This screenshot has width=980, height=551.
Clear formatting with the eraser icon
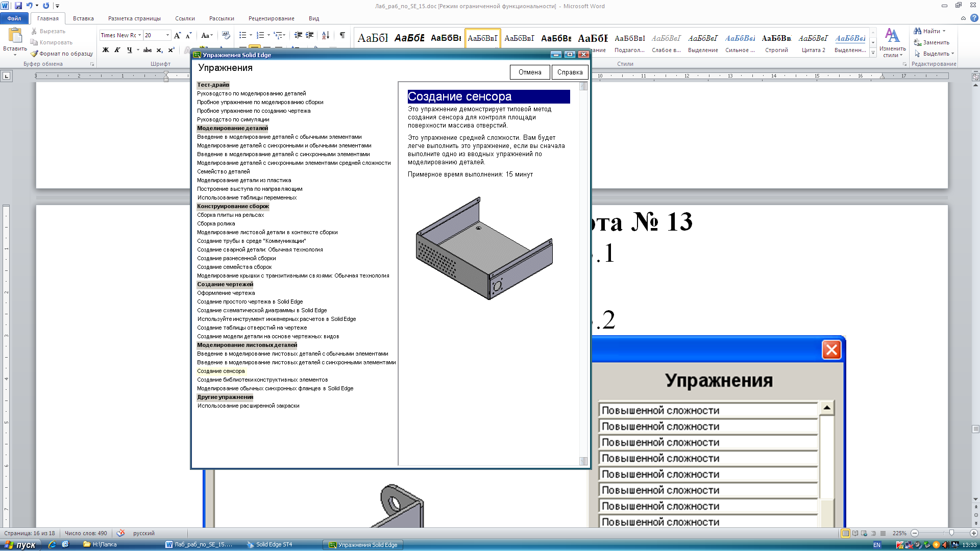[226, 35]
